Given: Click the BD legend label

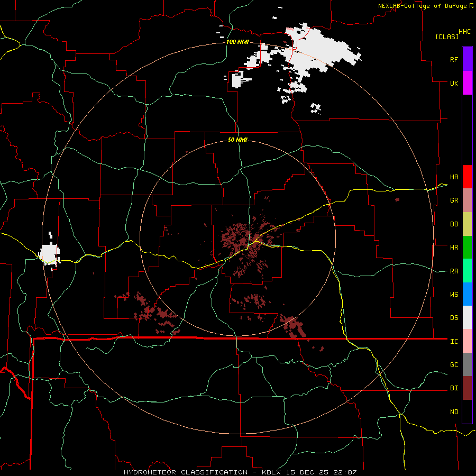Looking at the screenshot, I should (x=454, y=224).
